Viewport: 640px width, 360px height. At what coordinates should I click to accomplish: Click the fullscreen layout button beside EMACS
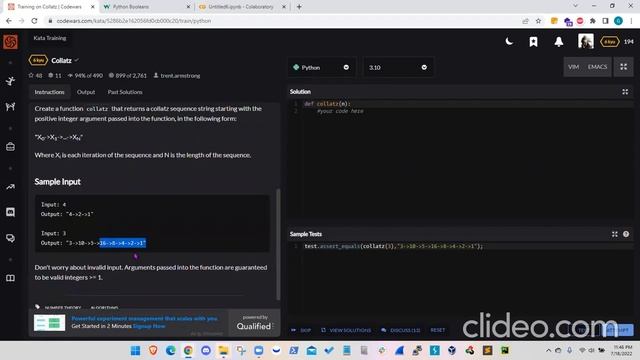point(623,67)
